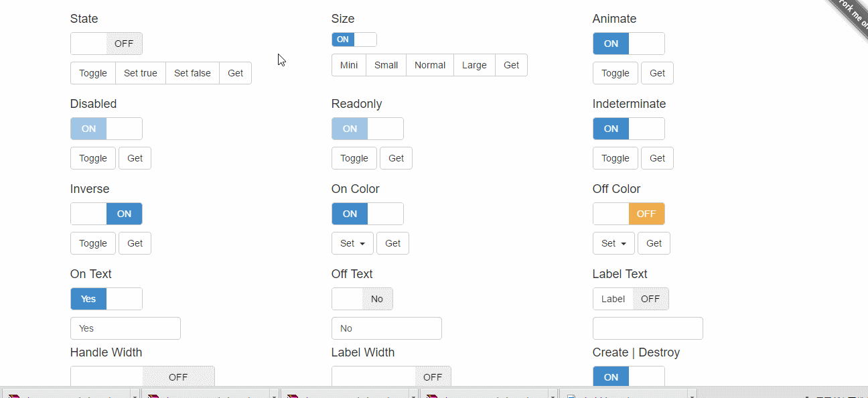Screen dimensions: 868x398
Task: Switch the orange Off Color toggle
Action: tap(628, 214)
